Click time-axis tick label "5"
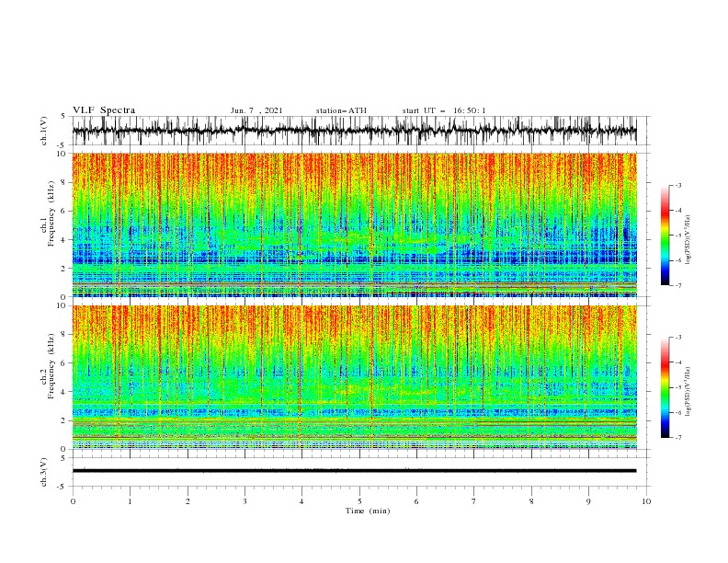This screenshot has width=728, height=563. pos(359,501)
